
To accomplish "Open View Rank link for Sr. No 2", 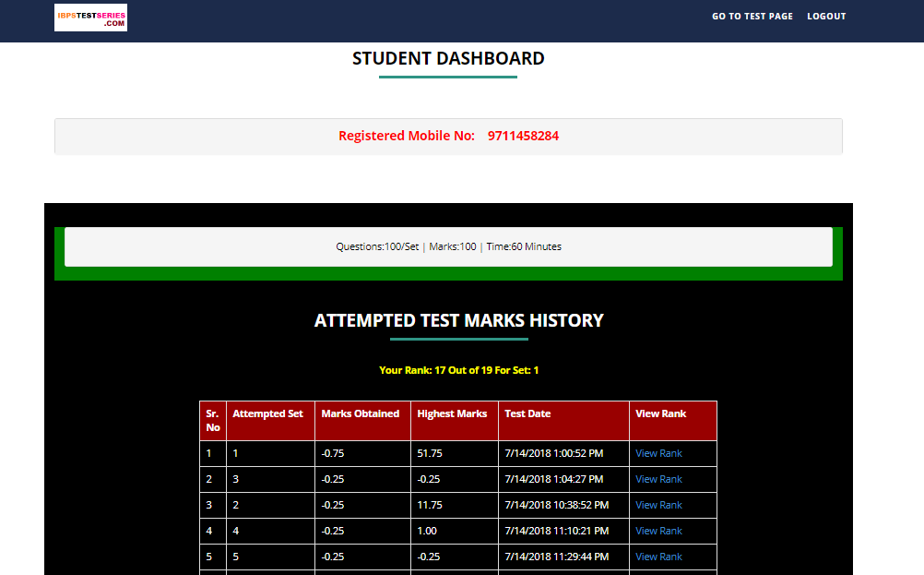I will point(658,479).
